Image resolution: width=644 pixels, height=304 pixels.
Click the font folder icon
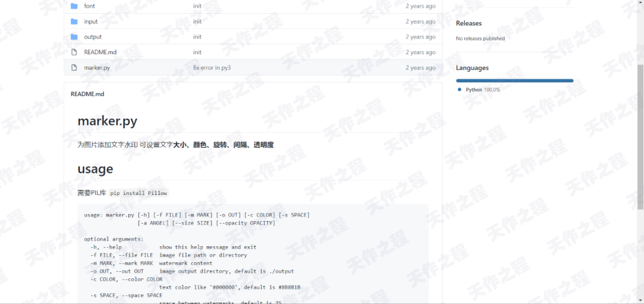74,6
